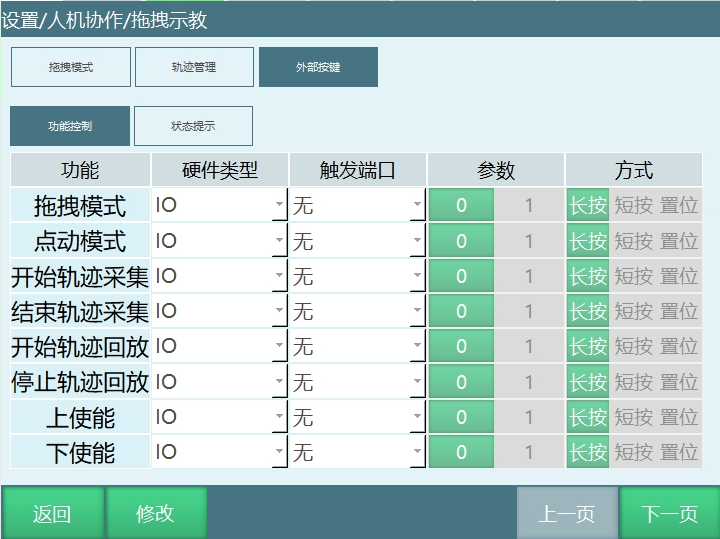This screenshot has width=720, height=539.
Task: Set 结束轨迹采集 parameter to 0
Action: [x=461, y=311]
